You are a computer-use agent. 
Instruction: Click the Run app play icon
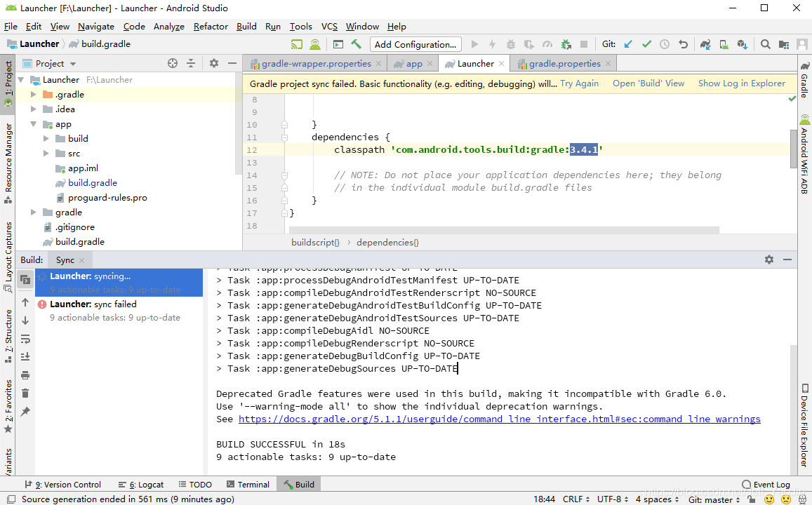[474, 44]
